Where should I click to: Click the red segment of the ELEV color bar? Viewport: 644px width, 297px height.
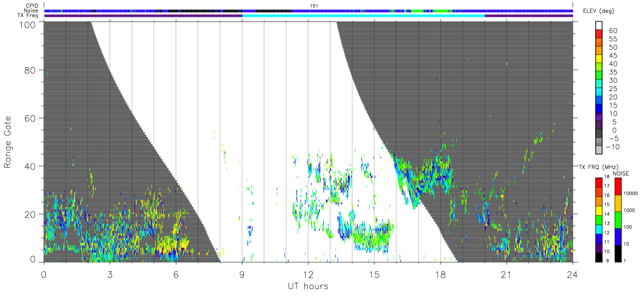[x=599, y=33]
